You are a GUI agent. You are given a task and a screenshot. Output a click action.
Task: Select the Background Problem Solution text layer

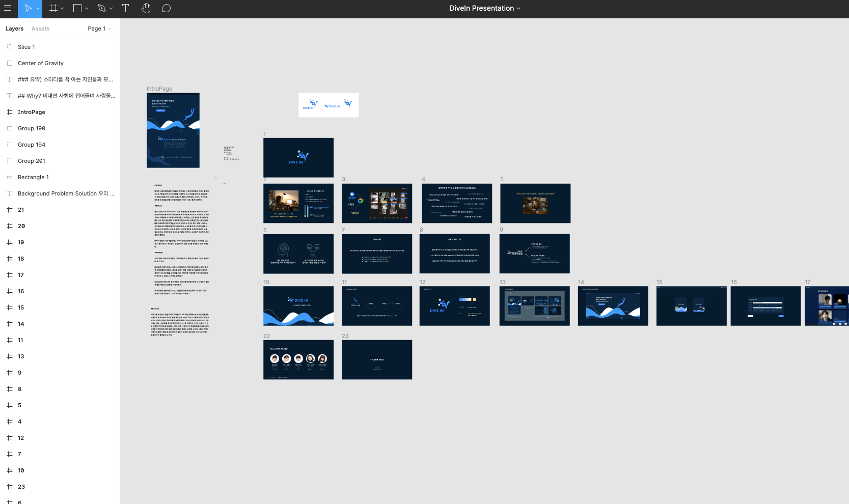click(x=60, y=193)
